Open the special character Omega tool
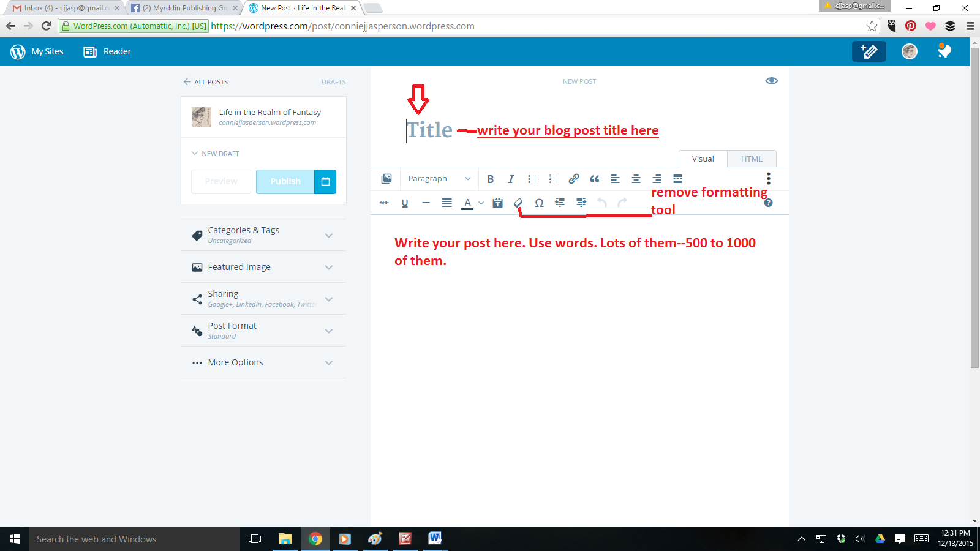Screen dimensions: 980x551 (539, 203)
